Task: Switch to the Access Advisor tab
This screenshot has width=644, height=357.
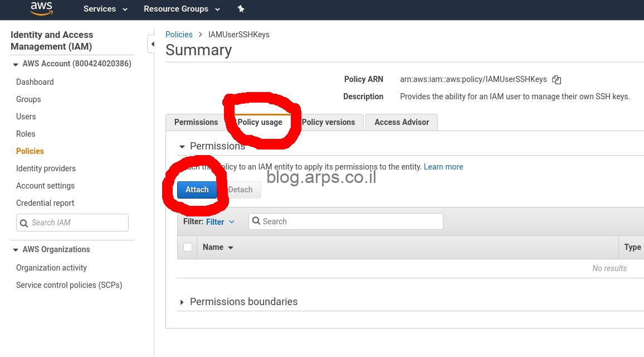Action: coord(402,122)
